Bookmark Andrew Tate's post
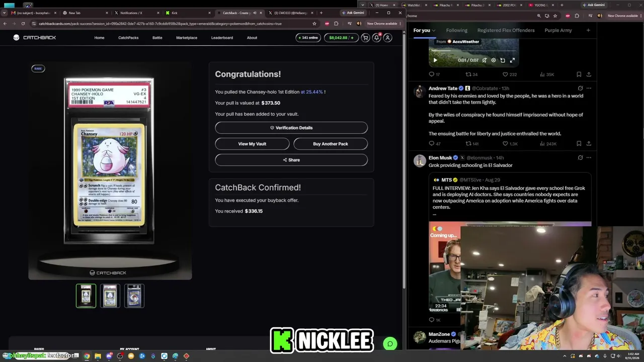Viewport: 644px width, 362px height. 579,144
